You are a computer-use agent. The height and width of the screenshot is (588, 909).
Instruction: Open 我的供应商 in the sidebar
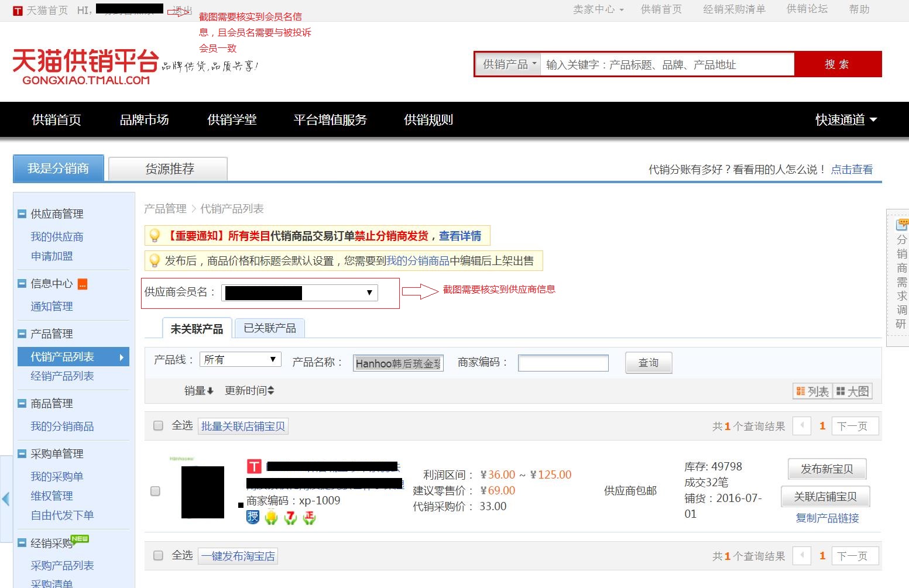click(x=57, y=237)
